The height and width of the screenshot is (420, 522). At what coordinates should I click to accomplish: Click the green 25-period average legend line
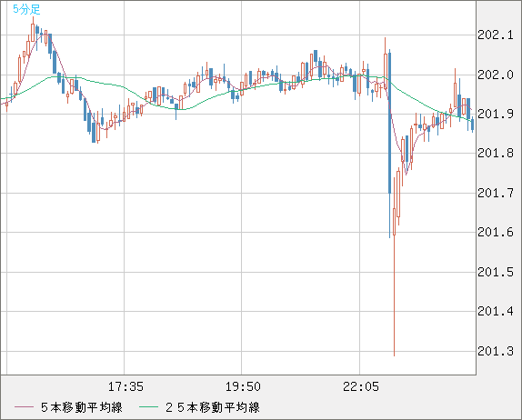pyautogui.click(x=148, y=407)
